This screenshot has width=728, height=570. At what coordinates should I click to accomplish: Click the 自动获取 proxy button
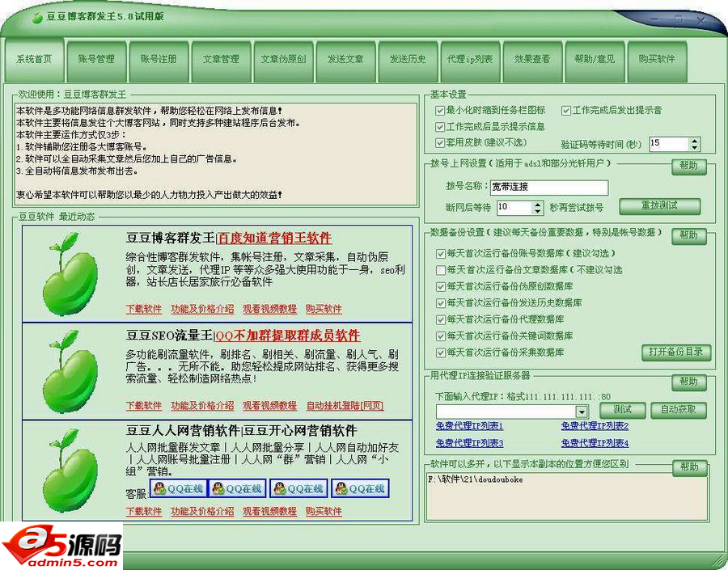point(679,410)
